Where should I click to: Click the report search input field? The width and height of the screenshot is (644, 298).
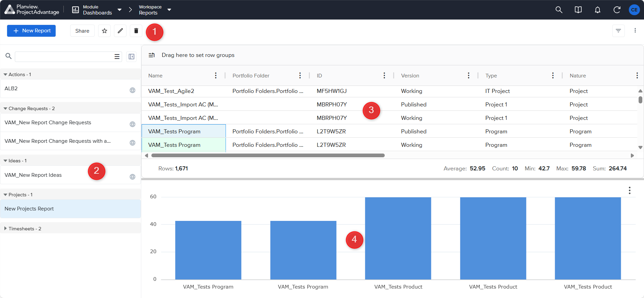click(x=64, y=57)
